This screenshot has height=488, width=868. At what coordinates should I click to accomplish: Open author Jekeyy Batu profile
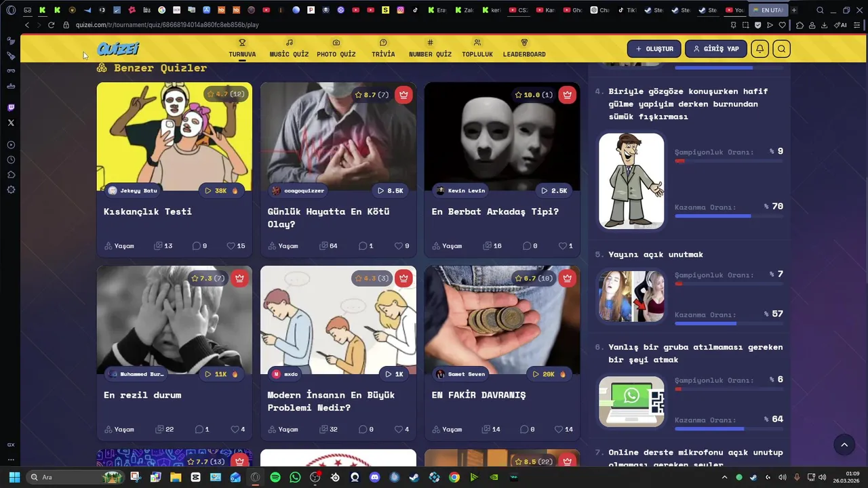pos(133,190)
